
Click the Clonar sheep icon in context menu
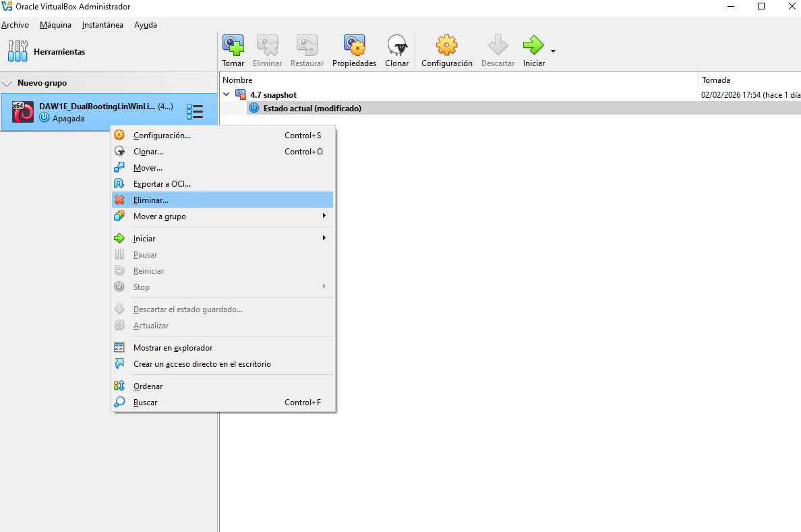click(119, 151)
